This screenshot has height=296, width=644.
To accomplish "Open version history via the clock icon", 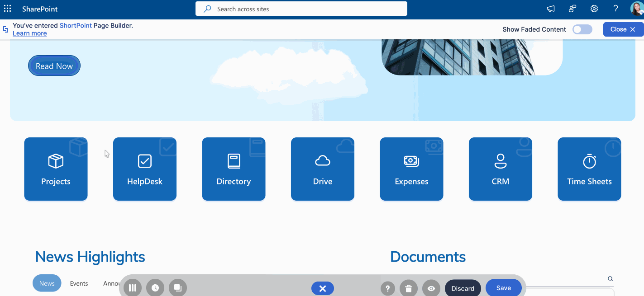I will coord(155,287).
